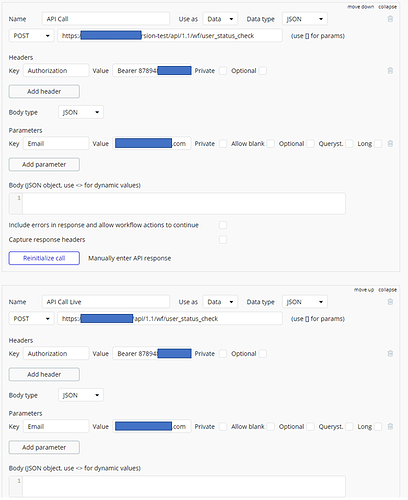Delete the API Call Live via trash icon
The width and height of the screenshot is (408, 500).
point(390,302)
